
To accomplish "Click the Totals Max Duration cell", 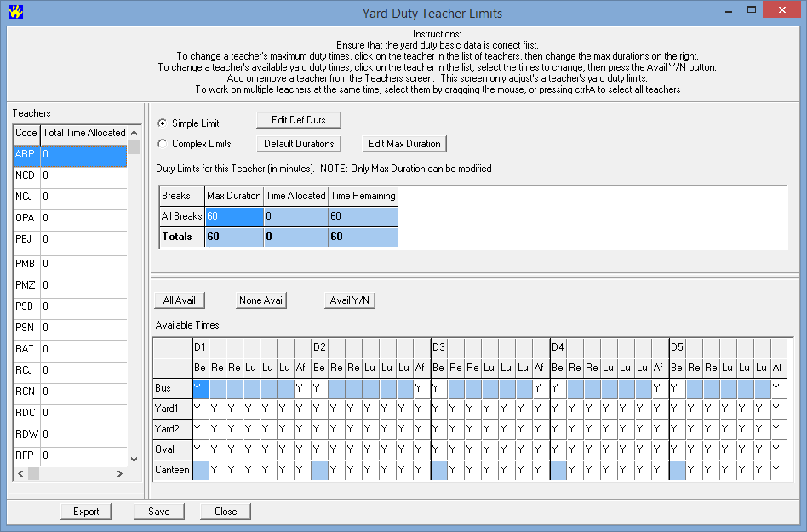I will pos(234,237).
